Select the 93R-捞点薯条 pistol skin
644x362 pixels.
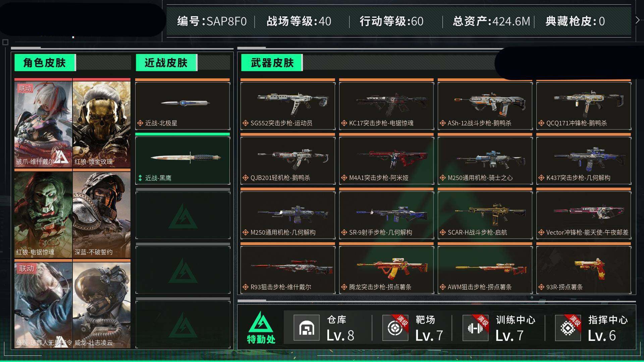pyautogui.click(x=584, y=270)
